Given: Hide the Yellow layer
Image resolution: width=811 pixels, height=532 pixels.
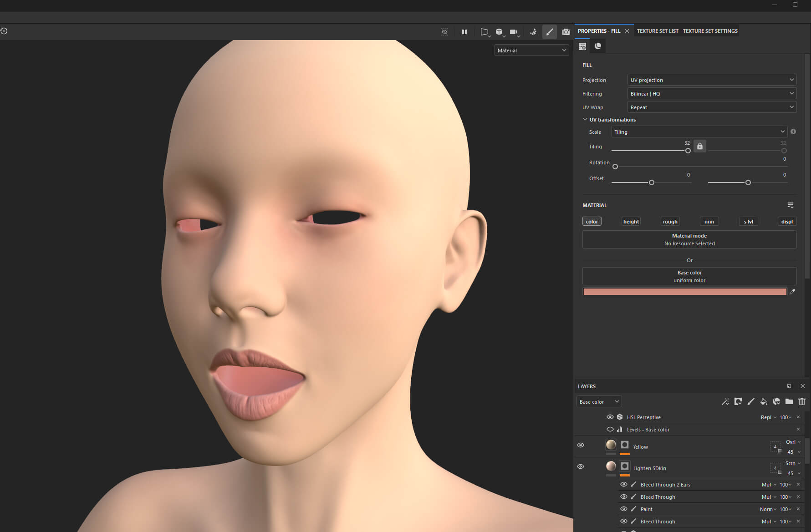Looking at the screenshot, I should (581, 445).
